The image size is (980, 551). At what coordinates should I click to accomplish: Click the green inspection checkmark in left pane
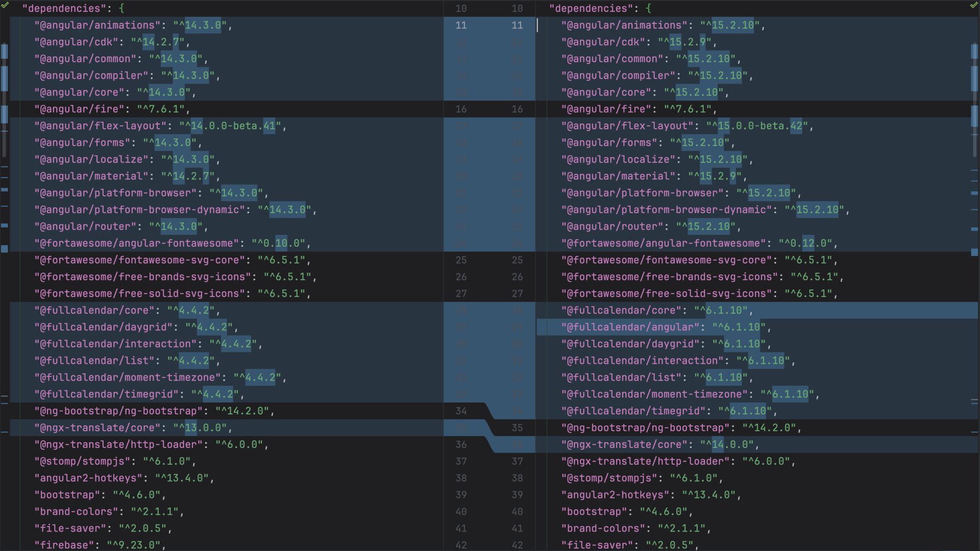click(x=5, y=5)
